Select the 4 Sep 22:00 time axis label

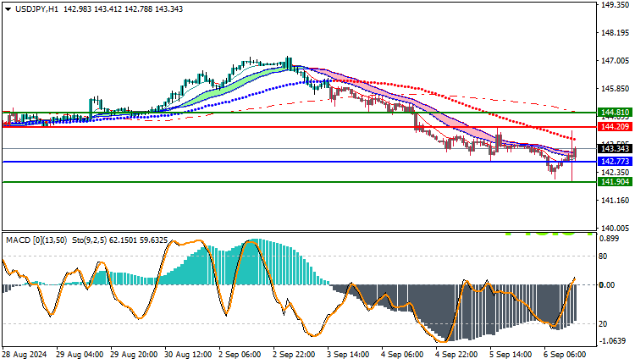[457, 355]
